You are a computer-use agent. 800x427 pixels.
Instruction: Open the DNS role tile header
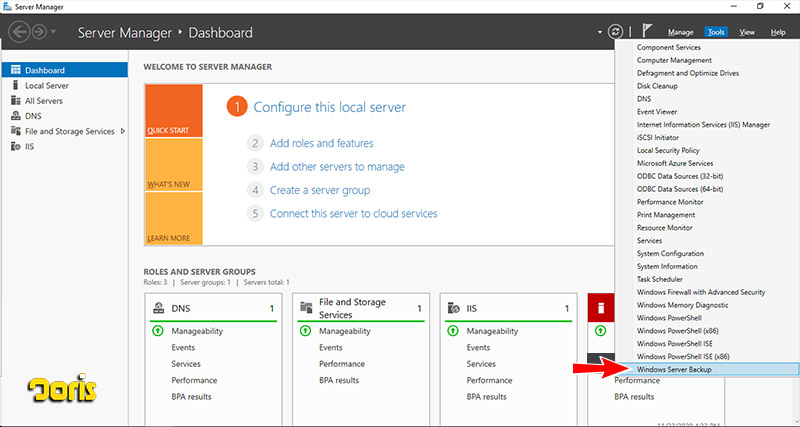coord(213,308)
